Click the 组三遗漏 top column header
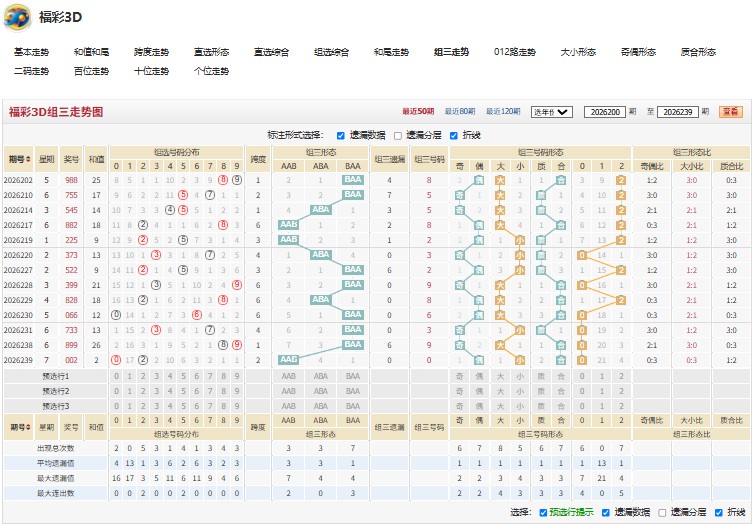The width and height of the screenshot is (754, 526). pos(390,159)
